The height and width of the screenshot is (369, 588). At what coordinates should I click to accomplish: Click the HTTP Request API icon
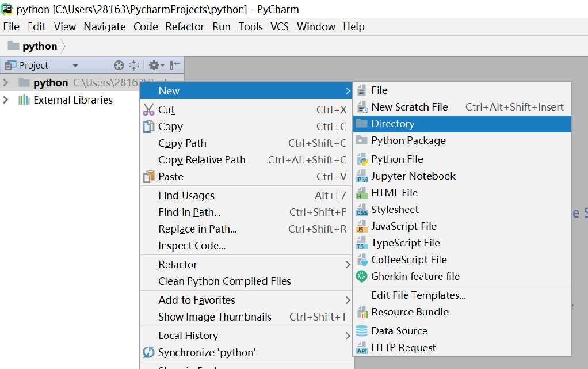(362, 348)
